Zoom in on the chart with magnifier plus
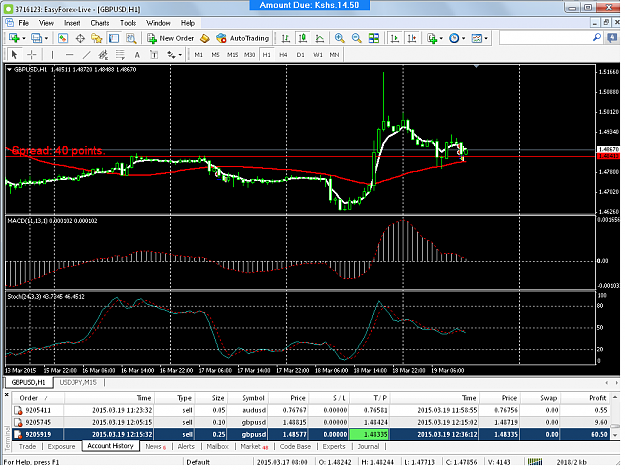The width and height of the screenshot is (625, 470). [x=340, y=38]
